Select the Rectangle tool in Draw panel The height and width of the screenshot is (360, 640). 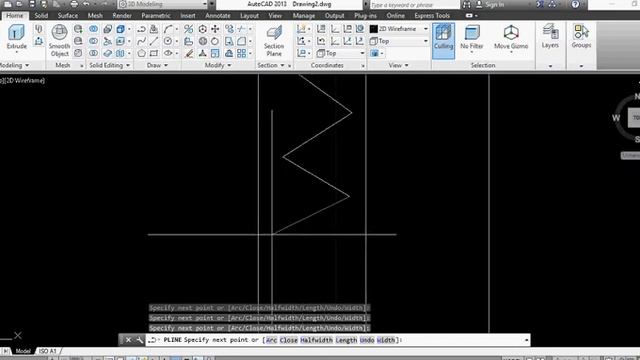point(154,53)
